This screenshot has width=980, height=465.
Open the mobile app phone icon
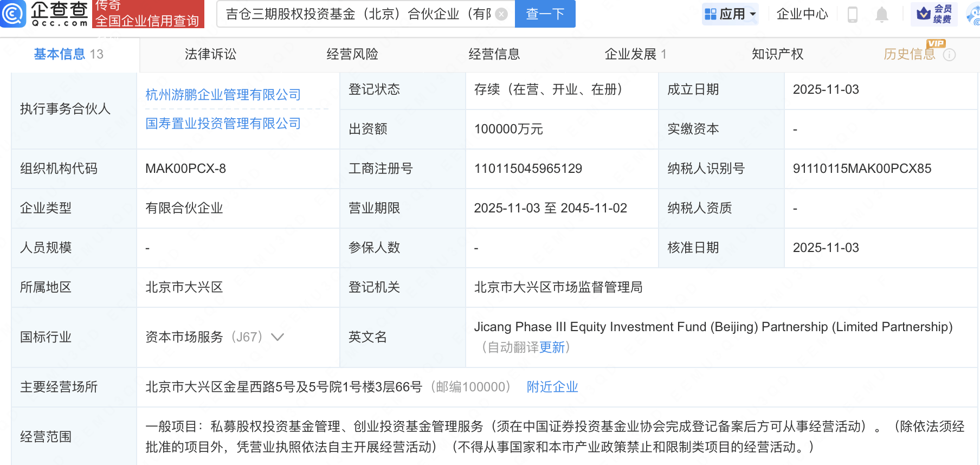(852, 14)
